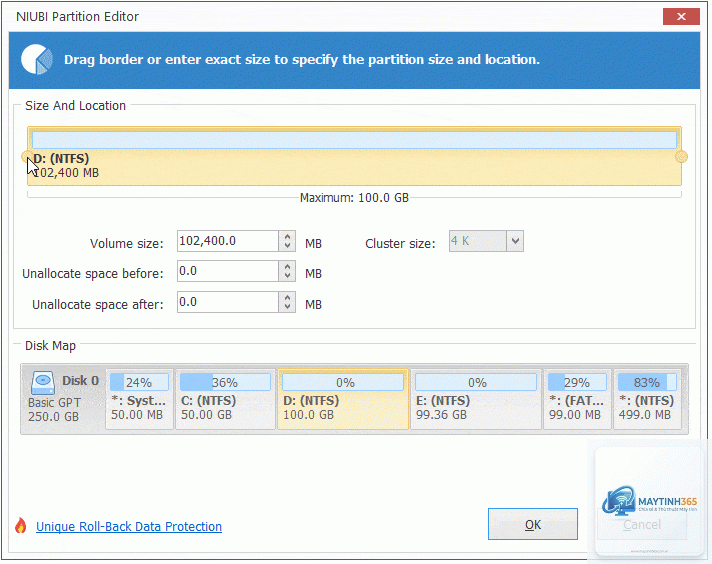Click the Disk Map section label
The height and width of the screenshot is (564, 712).
point(50,346)
